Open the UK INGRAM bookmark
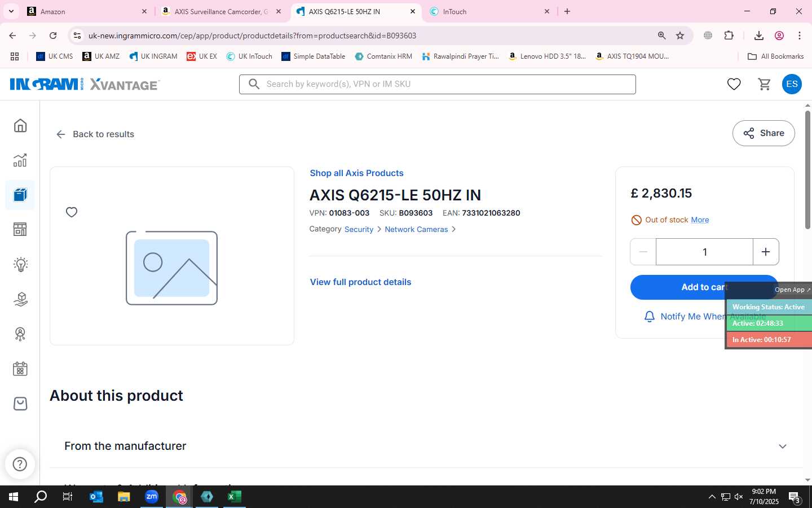 click(x=153, y=56)
